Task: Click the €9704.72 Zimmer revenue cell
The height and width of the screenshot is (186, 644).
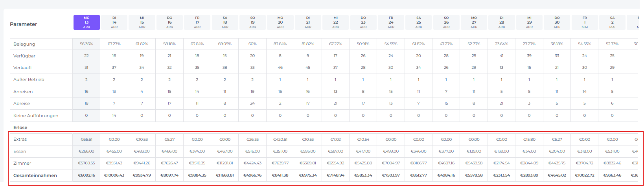Action: pos(585,163)
